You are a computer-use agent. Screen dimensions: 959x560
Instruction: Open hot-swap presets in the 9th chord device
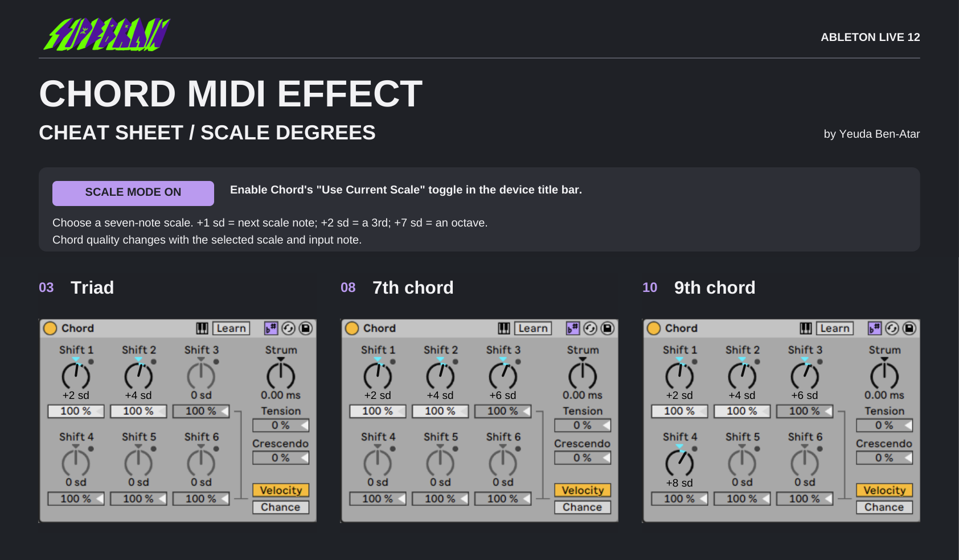(x=892, y=328)
